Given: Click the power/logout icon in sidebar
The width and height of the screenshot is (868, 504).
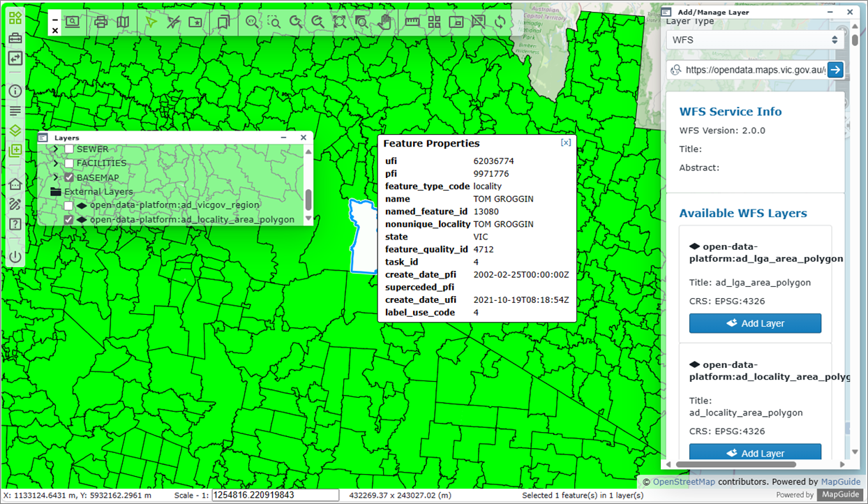Looking at the screenshot, I should [15, 256].
